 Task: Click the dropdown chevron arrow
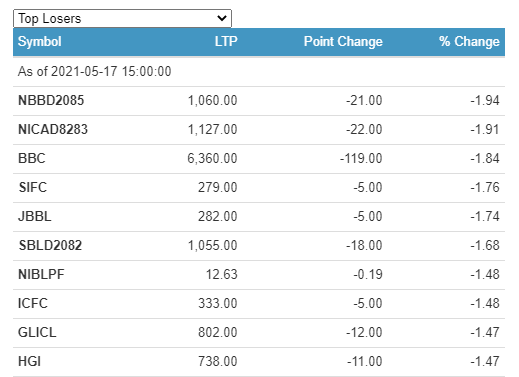click(x=222, y=18)
